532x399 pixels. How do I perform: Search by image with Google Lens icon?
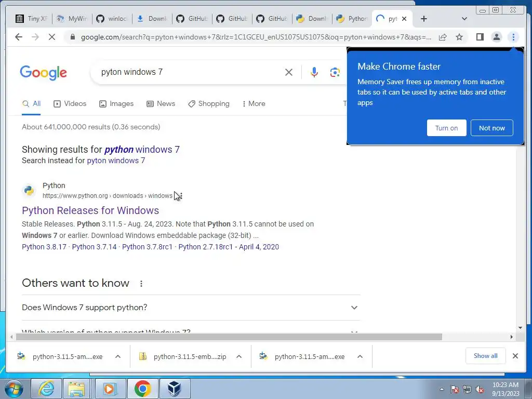coord(335,72)
